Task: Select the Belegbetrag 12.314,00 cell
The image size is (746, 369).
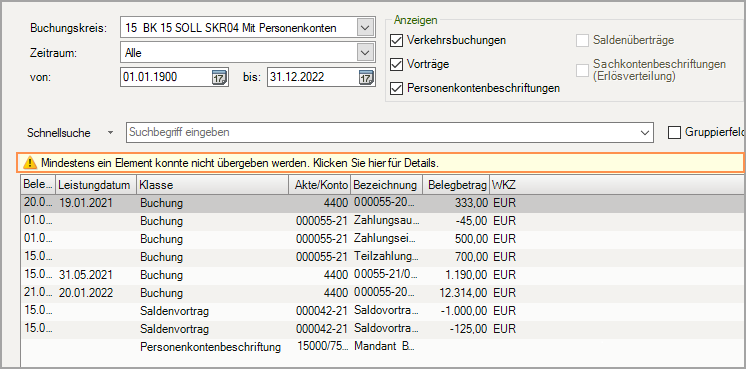Action: [456, 292]
